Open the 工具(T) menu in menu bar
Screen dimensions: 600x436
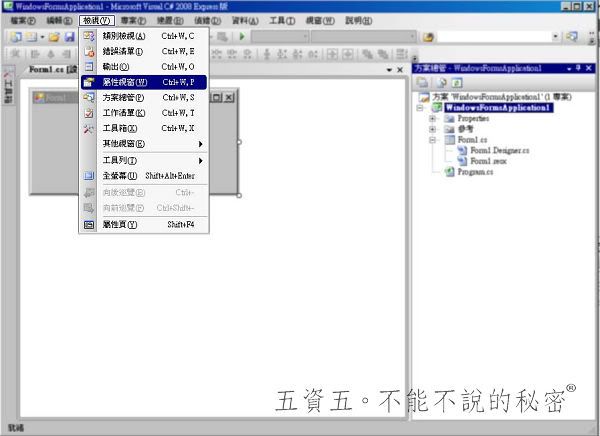[282, 20]
